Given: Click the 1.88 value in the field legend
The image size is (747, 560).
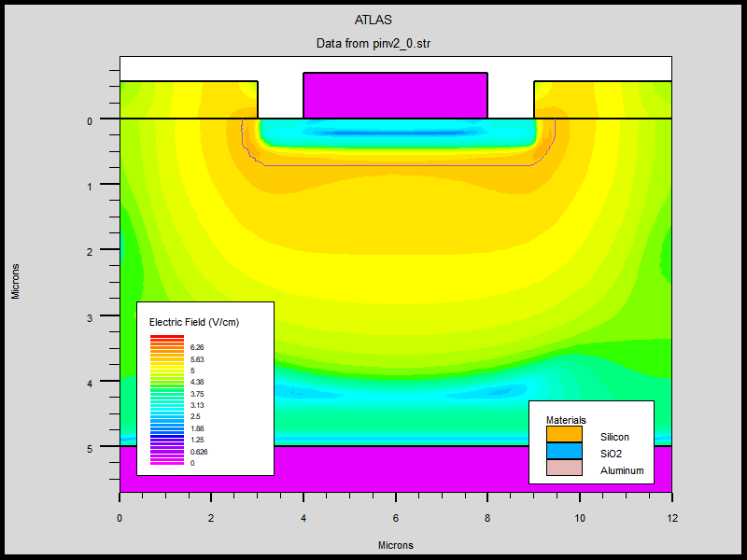Looking at the screenshot, I should click(x=197, y=428).
